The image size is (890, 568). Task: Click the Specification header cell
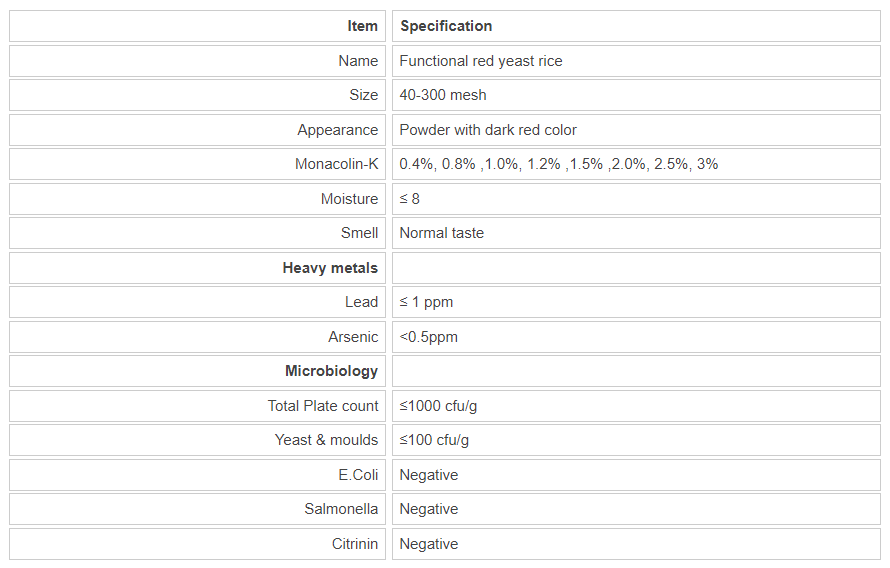click(x=446, y=26)
